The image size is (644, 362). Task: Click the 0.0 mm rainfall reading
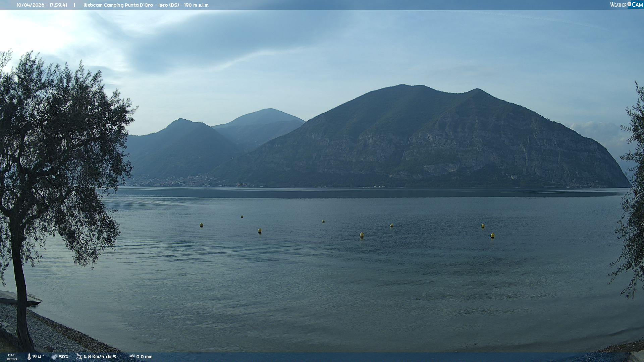(x=144, y=357)
